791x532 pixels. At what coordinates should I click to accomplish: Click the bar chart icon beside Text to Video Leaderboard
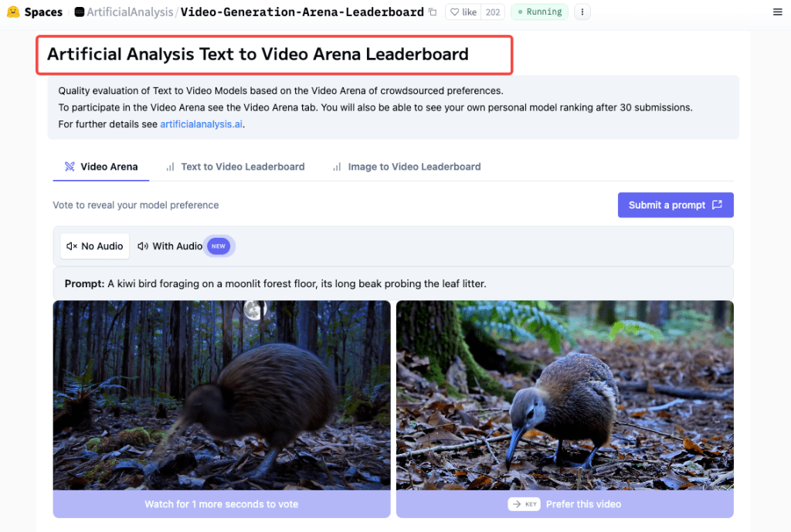pyautogui.click(x=171, y=167)
